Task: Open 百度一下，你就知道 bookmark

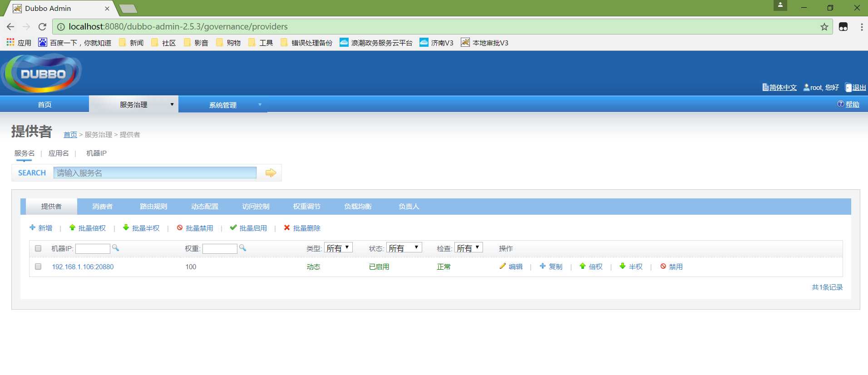Action: tap(75, 43)
